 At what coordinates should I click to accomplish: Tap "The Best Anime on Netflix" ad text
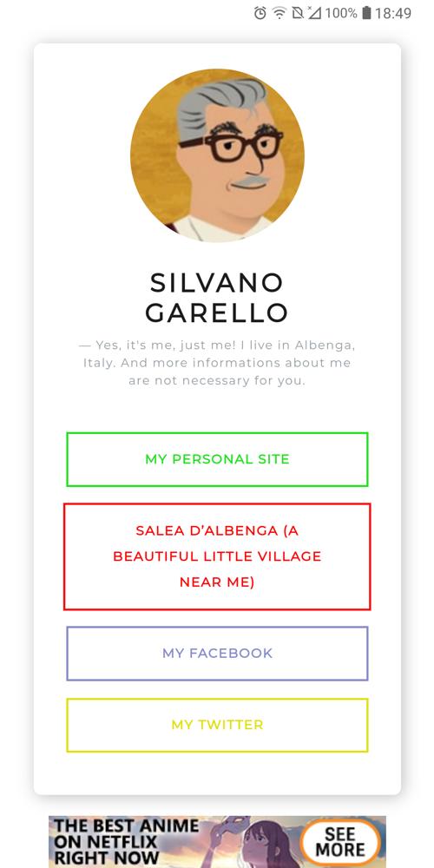point(126,842)
